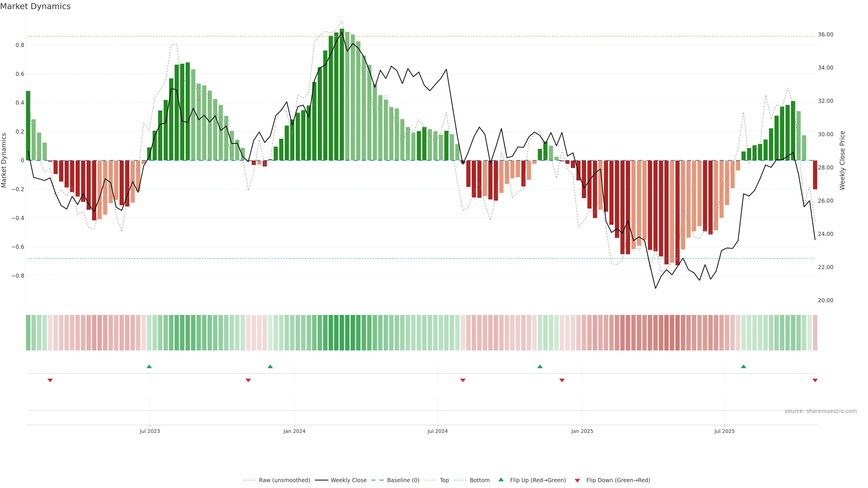The image size is (868, 488).
Task: Click the red Flip Down legend triangle
Action: tap(577, 480)
